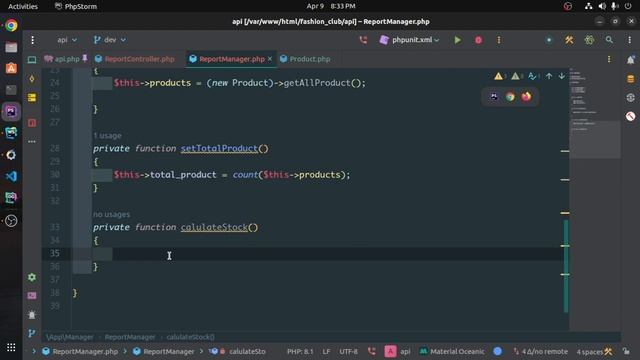Viewport: 640px width, 360px height.
Task: Click the red circular plugin icon on right sidebar
Action: pos(631,116)
